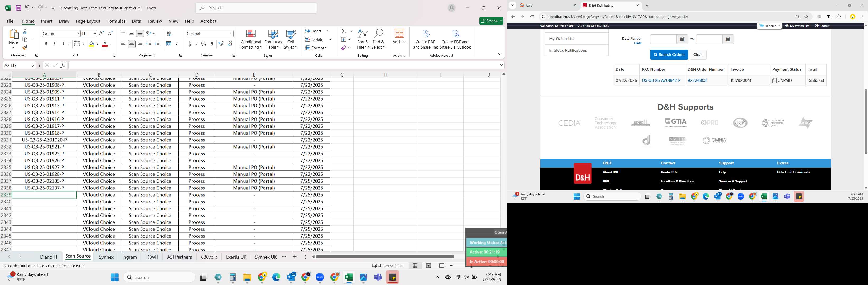Viewport: 868px width, 285px height.
Task: Open Windows Start menu on taskbar
Action: click(x=115, y=277)
